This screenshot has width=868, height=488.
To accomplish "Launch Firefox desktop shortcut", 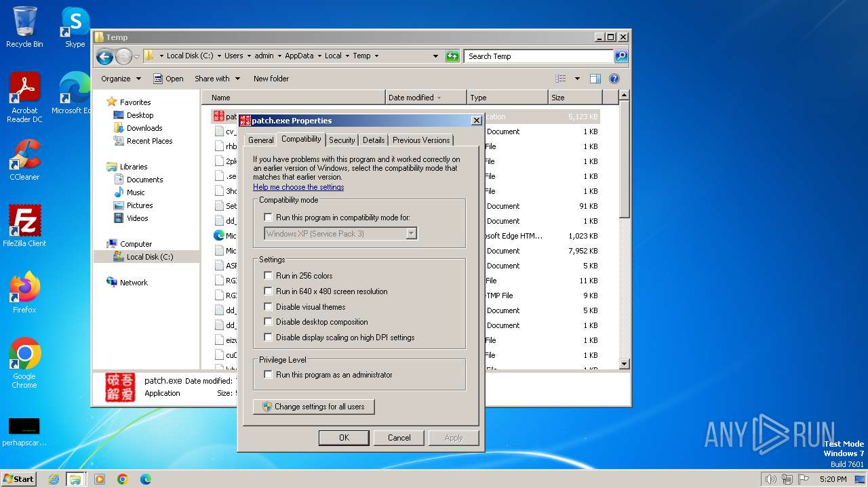I will [x=24, y=293].
